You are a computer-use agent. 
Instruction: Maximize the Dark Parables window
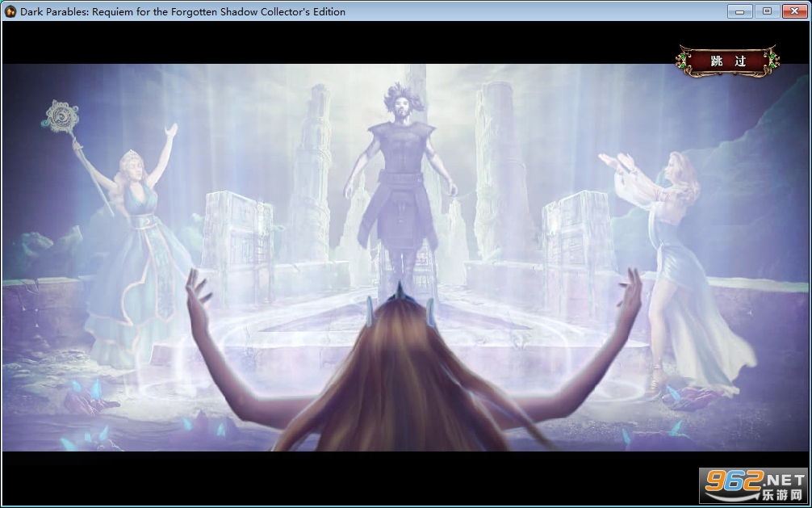(768, 10)
